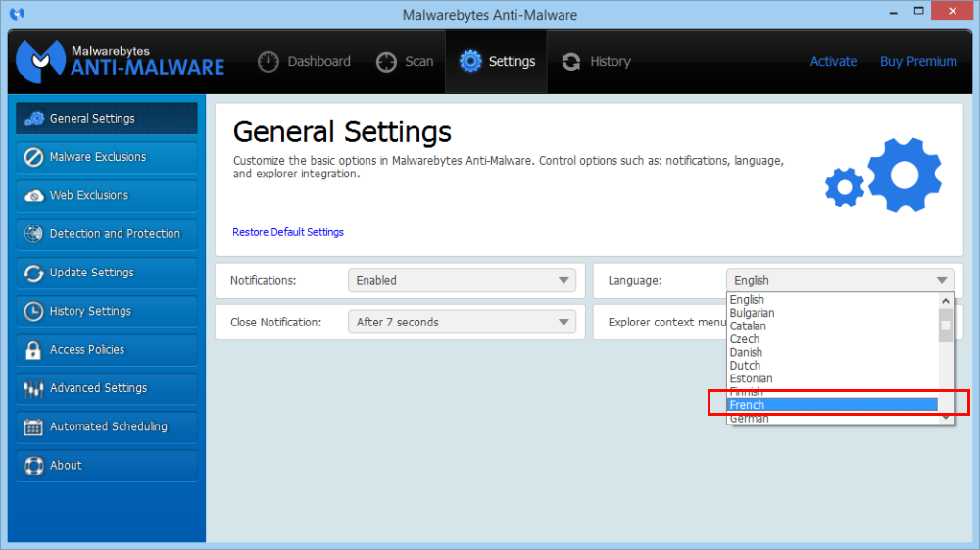Open the Dashboard tab
Image resolution: width=980 pixels, height=550 pixels.
coord(304,61)
